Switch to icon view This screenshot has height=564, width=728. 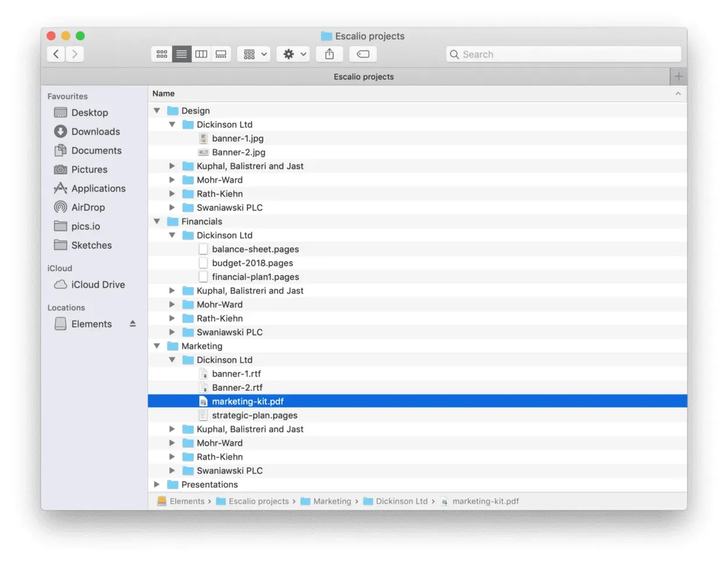click(162, 54)
